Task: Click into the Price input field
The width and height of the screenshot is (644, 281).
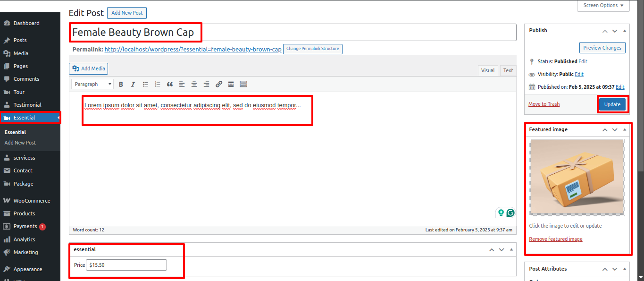Action: pos(126,265)
